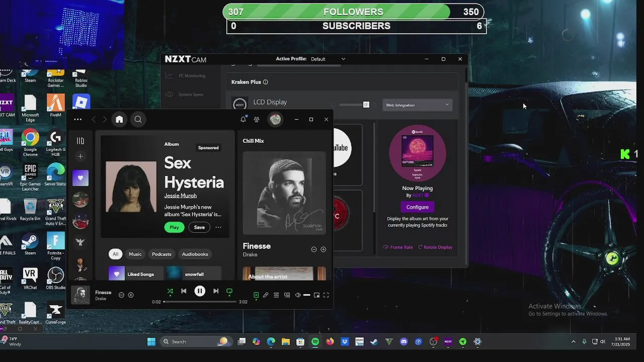The width and height of the screenshot is (644, 362).
Task: Click the green Play button for Sex Hysteria
Action: tap(174, 227)
